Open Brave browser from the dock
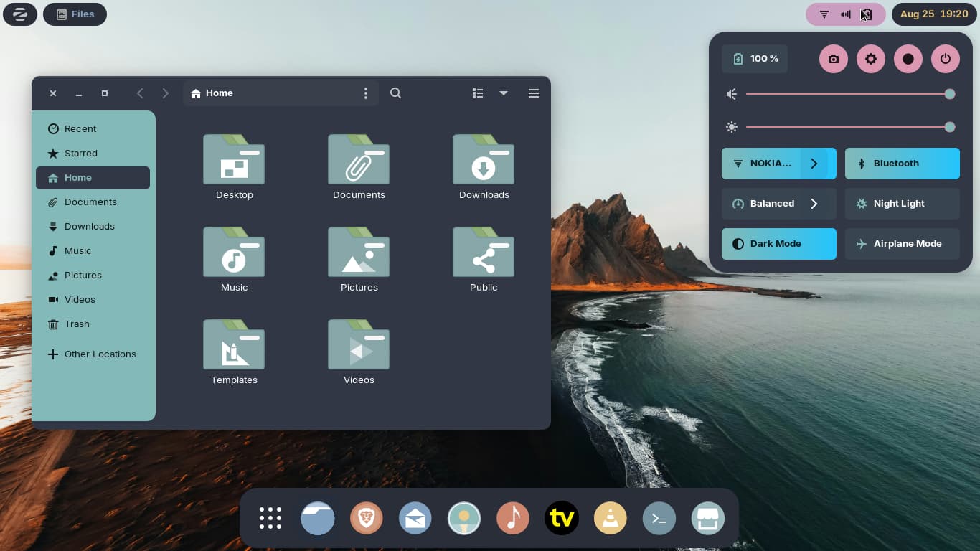The image size is (980, 551). tap(367, 517)
